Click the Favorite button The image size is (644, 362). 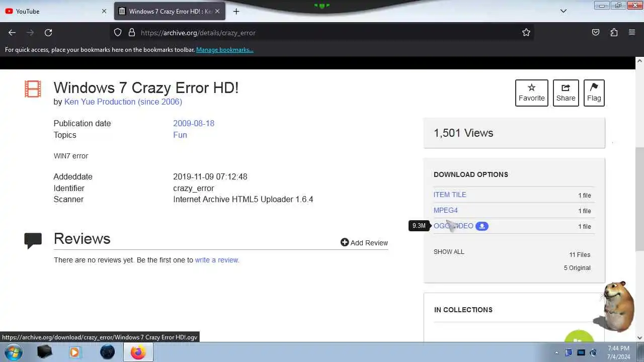[x=532, y=93]
